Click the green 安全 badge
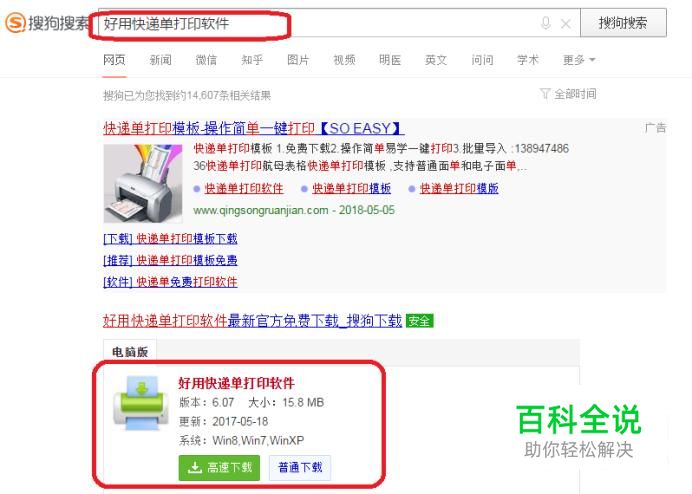692x494 pixels. [419, 321]
